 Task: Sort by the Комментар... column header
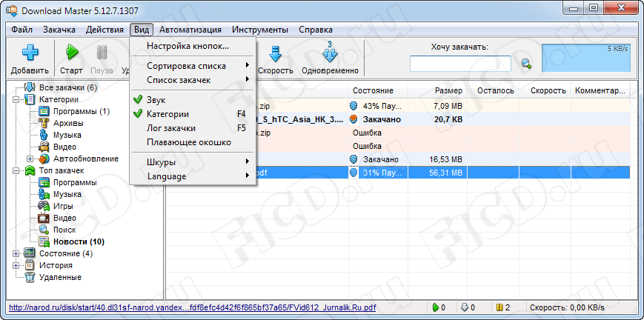click(600, 90)
